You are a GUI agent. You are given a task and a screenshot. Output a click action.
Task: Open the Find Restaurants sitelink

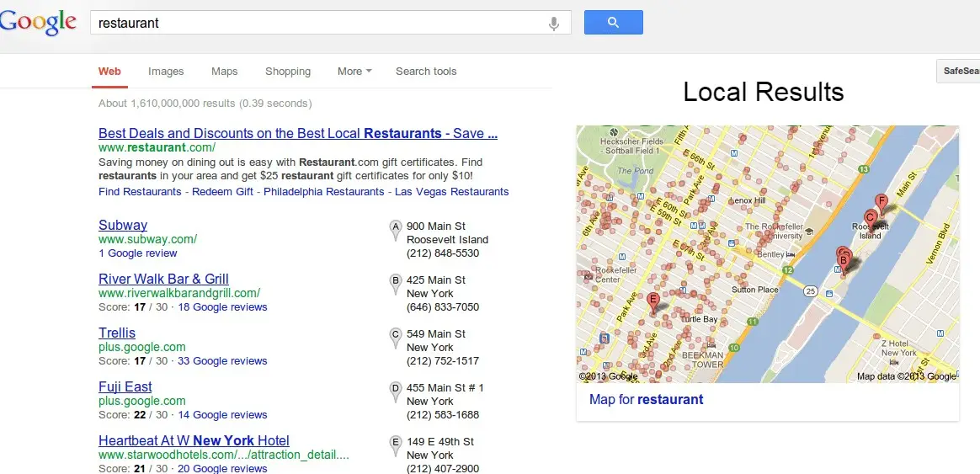[140, 191]
